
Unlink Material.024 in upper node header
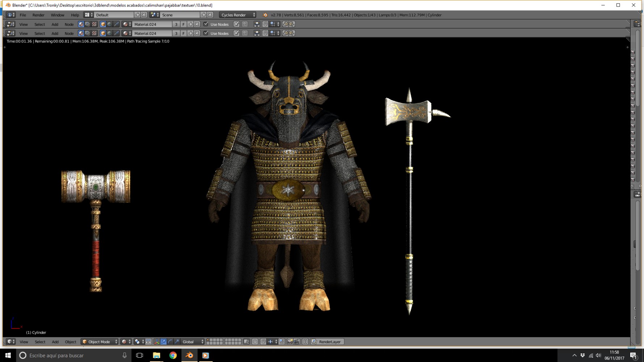click(x=197, y=24)
